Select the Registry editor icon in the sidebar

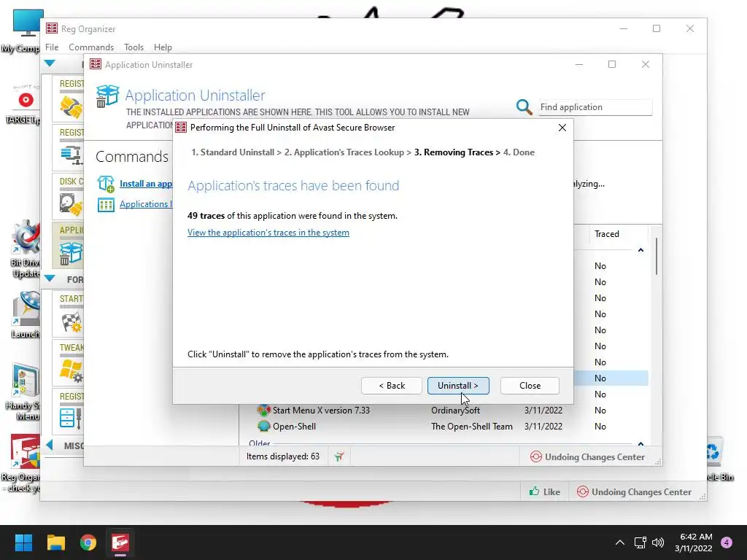coord(71,418)
